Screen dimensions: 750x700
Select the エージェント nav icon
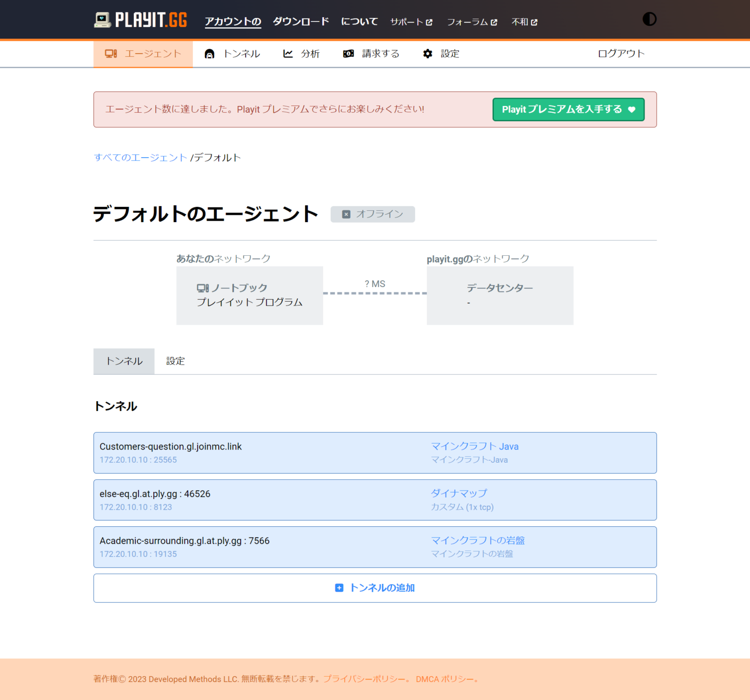(111, 54)
